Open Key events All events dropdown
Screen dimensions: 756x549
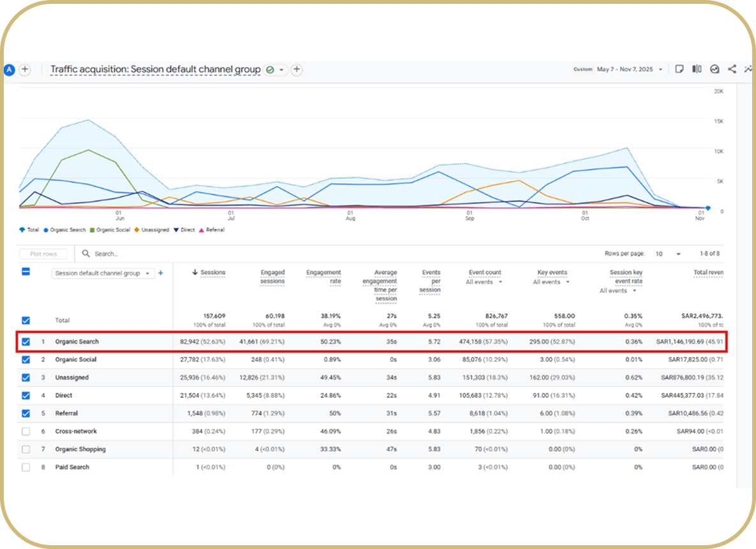(x=552, y=282)
